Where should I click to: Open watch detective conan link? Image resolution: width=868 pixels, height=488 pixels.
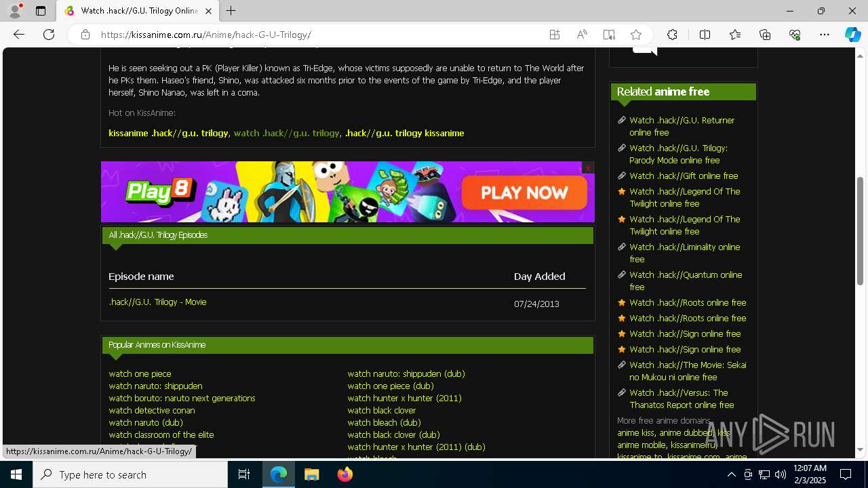[152, 410]
